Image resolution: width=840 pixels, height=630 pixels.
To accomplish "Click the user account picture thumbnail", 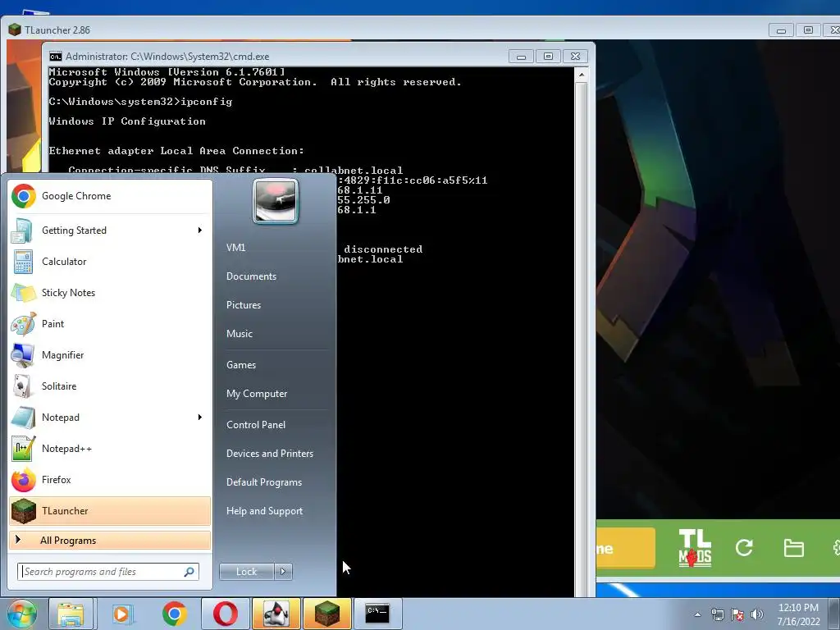I will point(276,202).
